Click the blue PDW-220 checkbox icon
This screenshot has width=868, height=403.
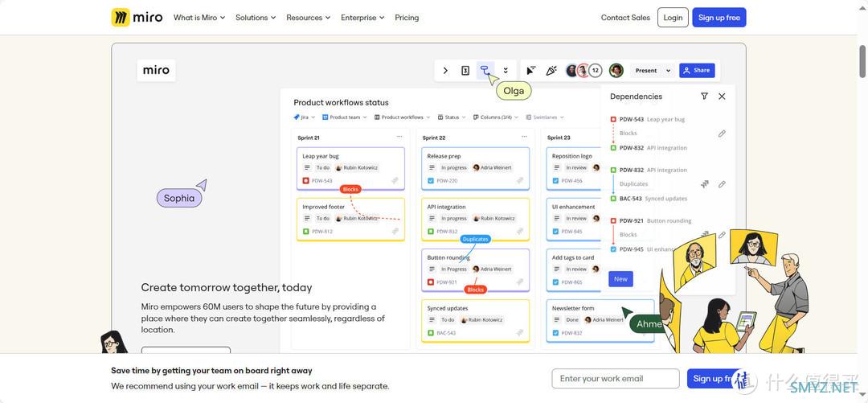point(431,181)
